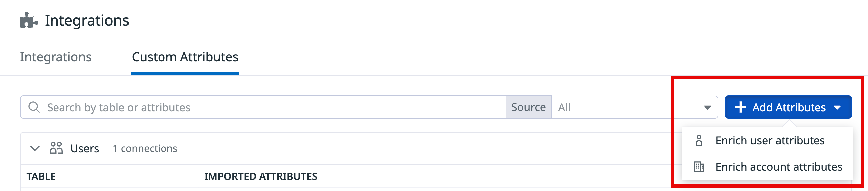Screen dimensions: 868x191
Task: Click the magnifying glass search icon
Action: click(x=34, y=107)
